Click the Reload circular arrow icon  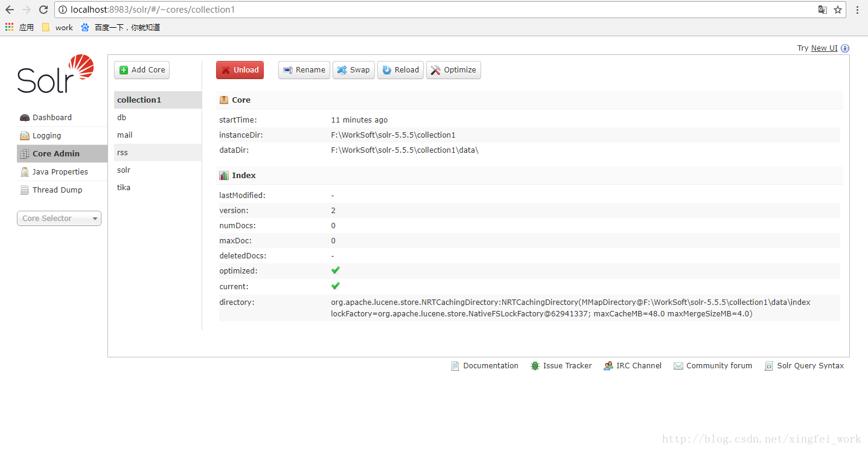pos(387,70)
